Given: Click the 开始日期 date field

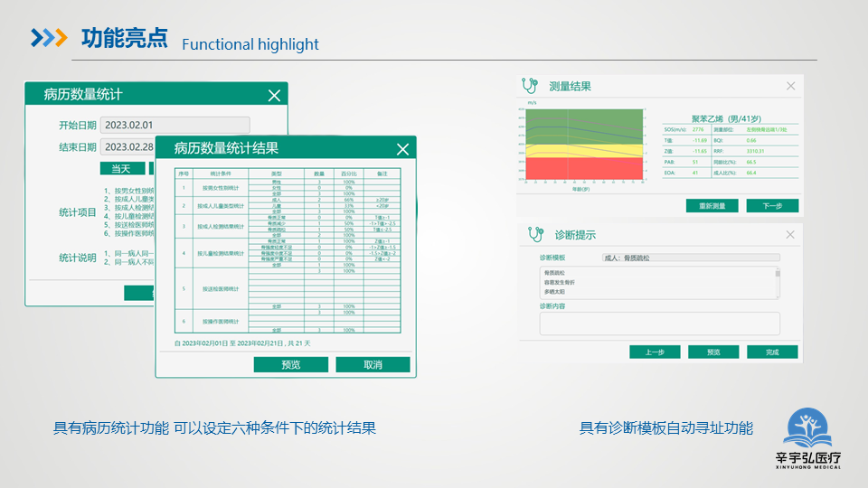Looking at the screenshot, I should click(x=175, y=126).
